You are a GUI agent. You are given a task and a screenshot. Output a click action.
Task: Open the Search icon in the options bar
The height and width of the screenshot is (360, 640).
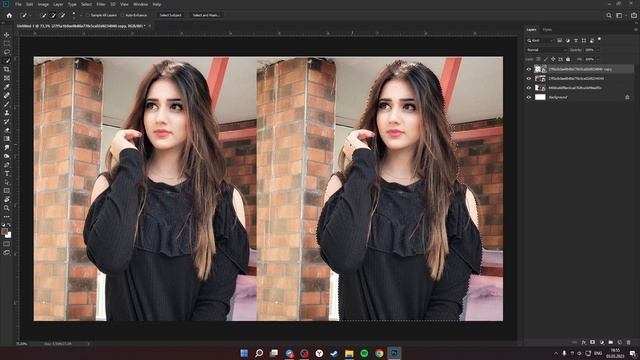(x=609, y=15)
